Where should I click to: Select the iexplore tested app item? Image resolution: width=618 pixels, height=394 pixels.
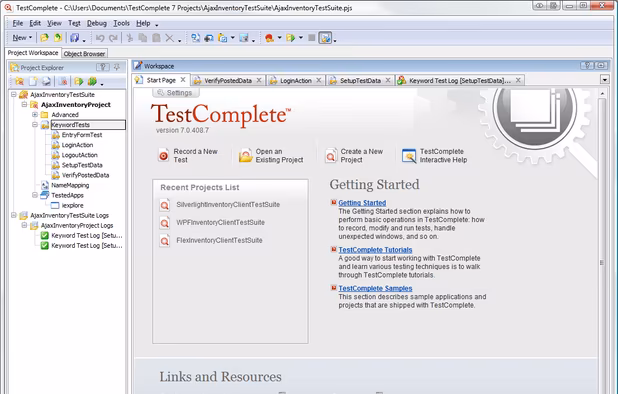(x=73, y=205)
